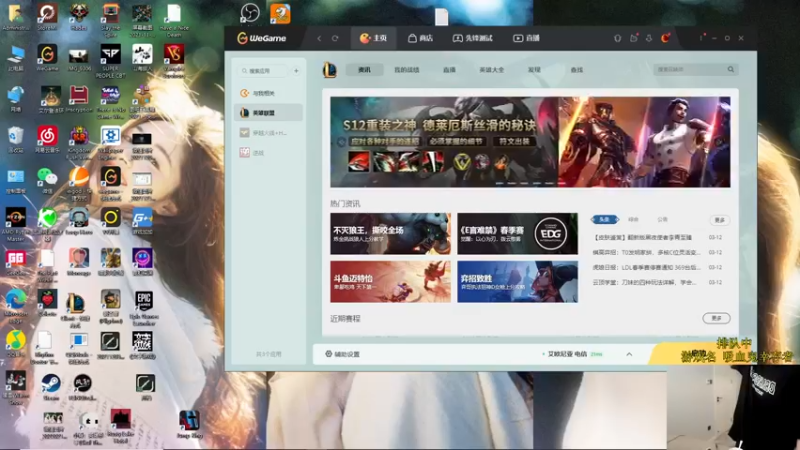
Task: Open the Inscryption desktop shortcut
Action: click(79, 99)
